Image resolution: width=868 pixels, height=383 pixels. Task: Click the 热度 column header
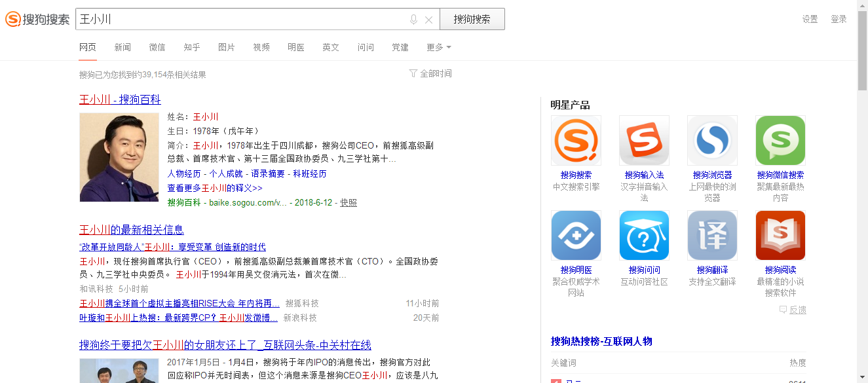(x=798, y=363)
